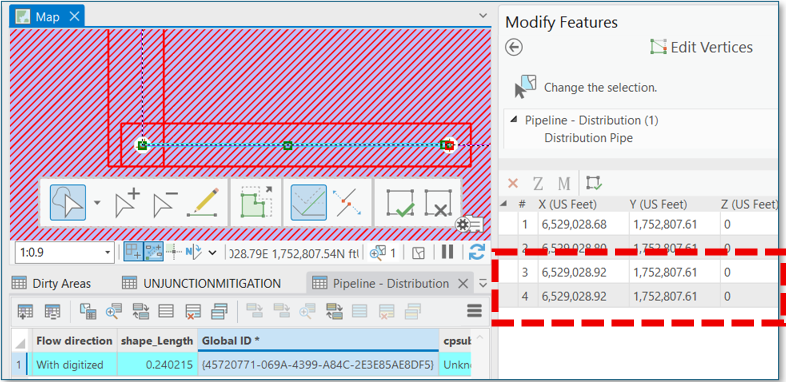
Task: Toggle the dashed-line grid button in status bar
Action: 154,252
